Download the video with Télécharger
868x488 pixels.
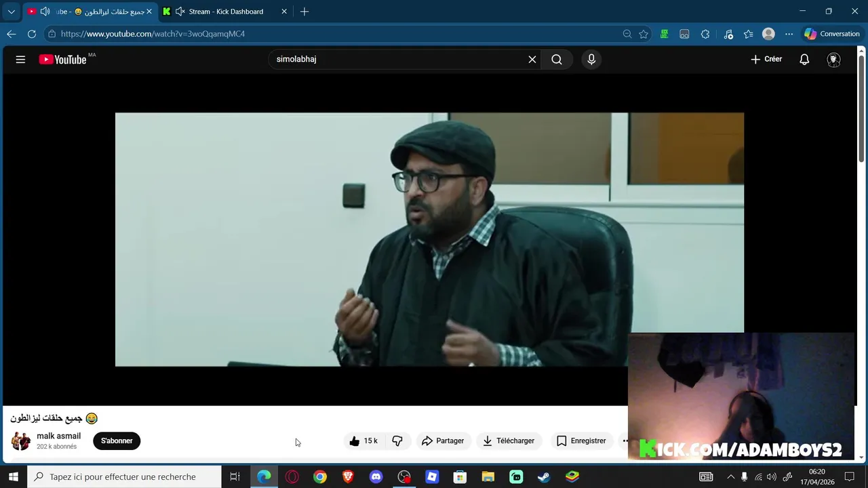(x=509, y=441)
